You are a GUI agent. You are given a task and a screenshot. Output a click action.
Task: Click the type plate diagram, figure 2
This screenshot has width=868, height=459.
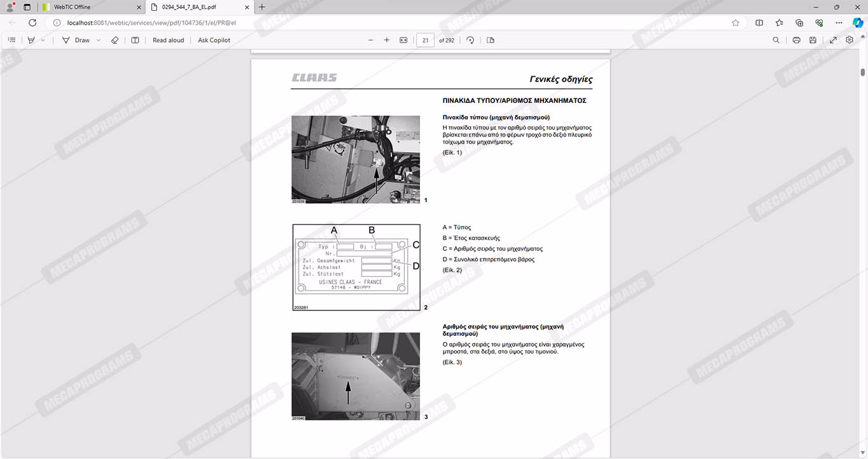(x=356, y=267)
